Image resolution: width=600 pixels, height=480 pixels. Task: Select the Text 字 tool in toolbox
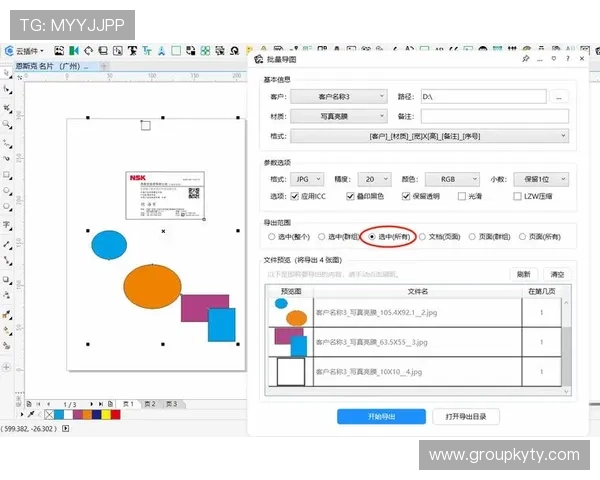click(7, 225)
